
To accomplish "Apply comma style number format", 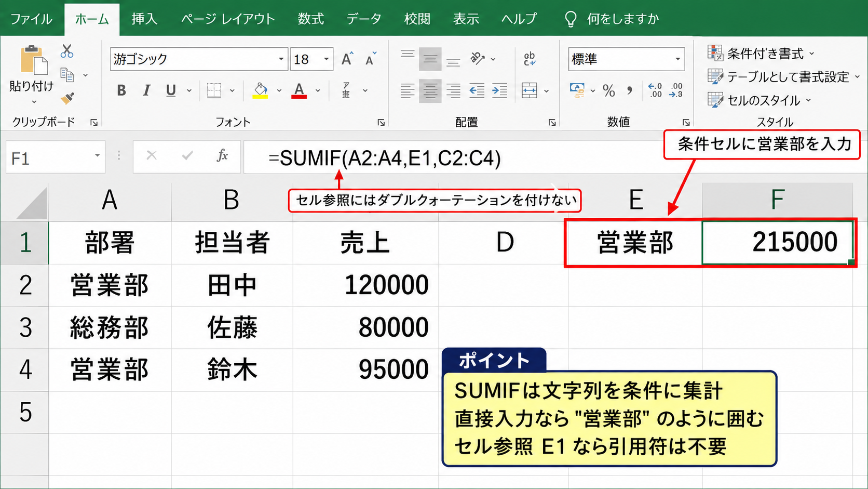I will pyautogui.click(x=630, y=90).
